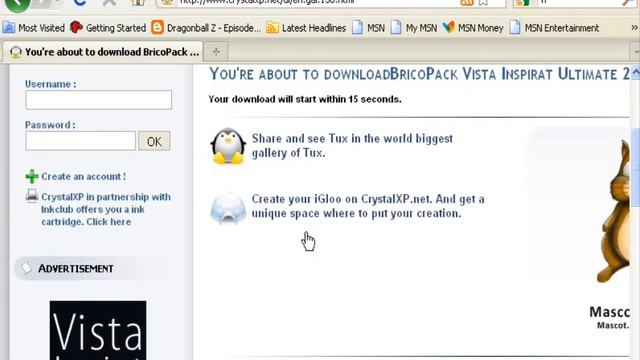
Task: Click the printer icon beside Inkclub offer
Action: tap(32, 196)
